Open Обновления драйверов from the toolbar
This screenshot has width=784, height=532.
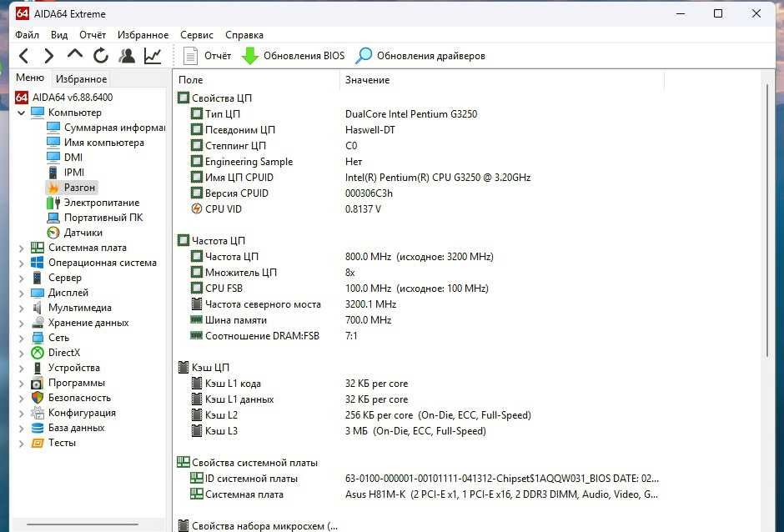[420, 56]
